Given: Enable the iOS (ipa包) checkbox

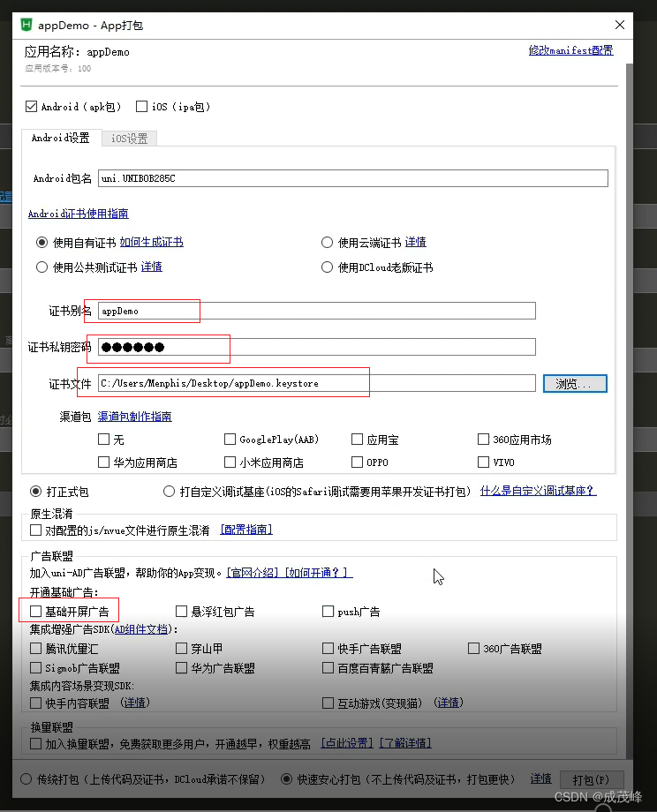Looking at the screenshot, I should tap(141, 107).
